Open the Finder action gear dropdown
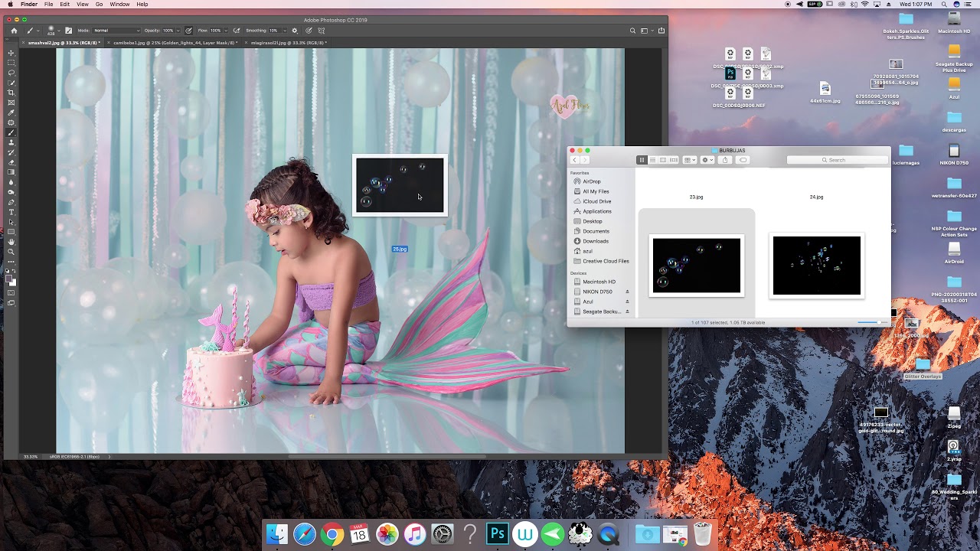Screen dimensions: 980x551 click(707, 160)
